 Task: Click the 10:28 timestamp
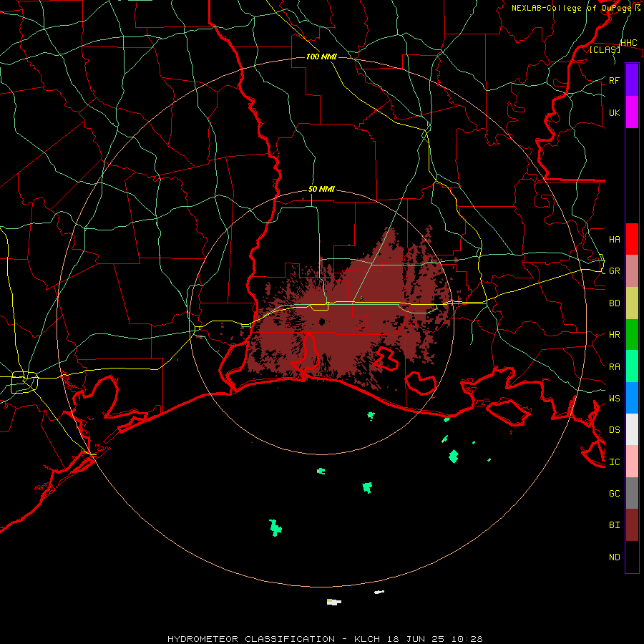pyautogui.click(x=467, y=639)
